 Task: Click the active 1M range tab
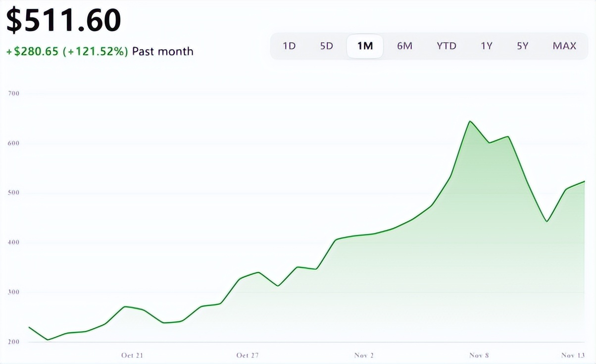click(365, 46)
